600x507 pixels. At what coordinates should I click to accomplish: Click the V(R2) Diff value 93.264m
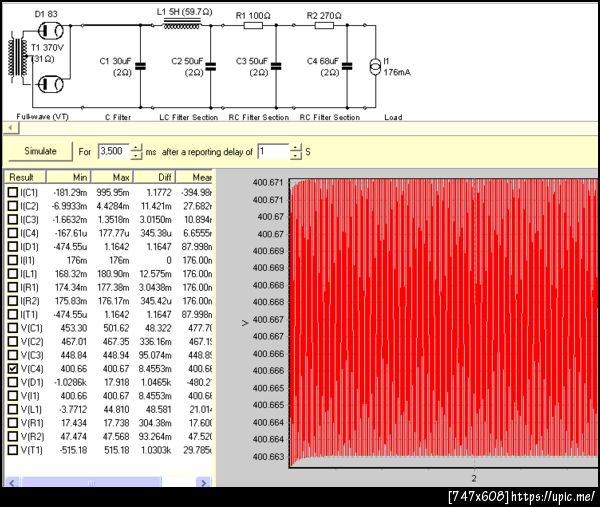coord(155,436)
